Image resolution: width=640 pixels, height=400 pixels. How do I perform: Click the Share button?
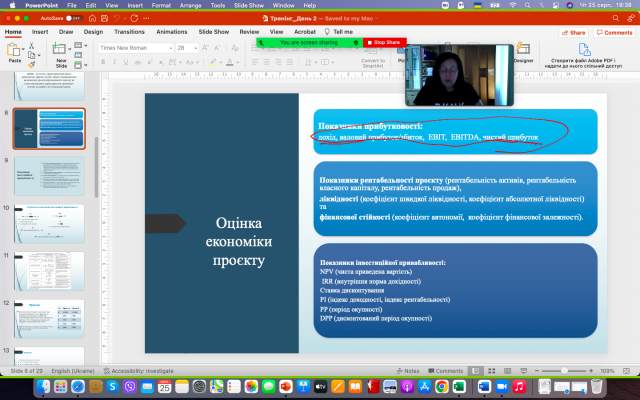[574, 33]
